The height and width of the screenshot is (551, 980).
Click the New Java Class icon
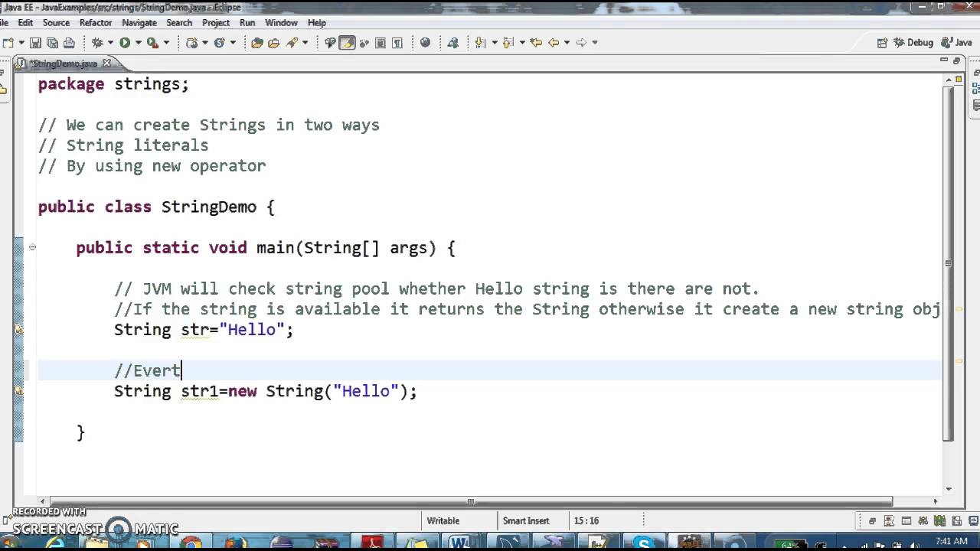[x=219, y=43]
